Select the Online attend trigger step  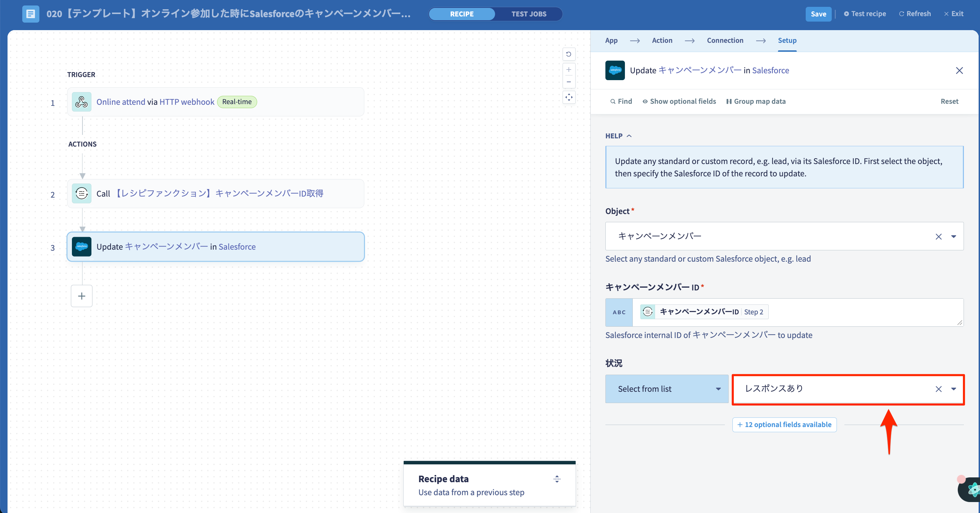[x=216, y=102]
